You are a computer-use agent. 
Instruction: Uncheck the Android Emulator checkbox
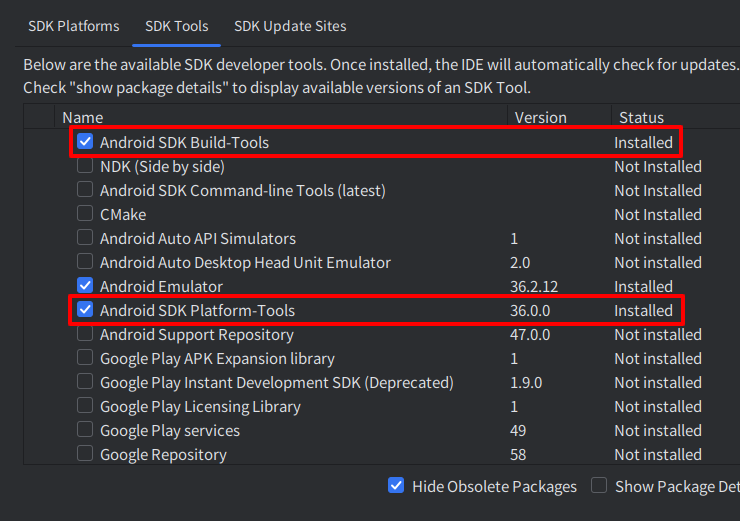(85, 286)
